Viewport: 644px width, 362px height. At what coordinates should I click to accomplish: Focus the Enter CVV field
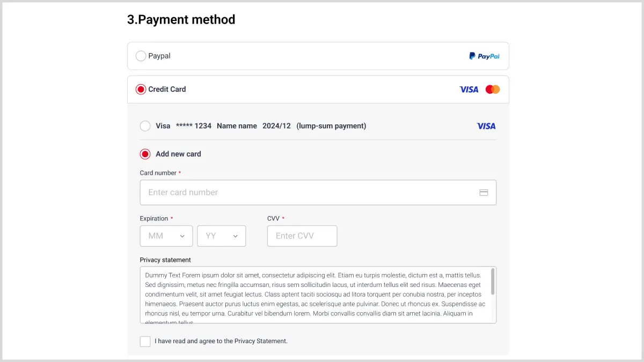302,236
